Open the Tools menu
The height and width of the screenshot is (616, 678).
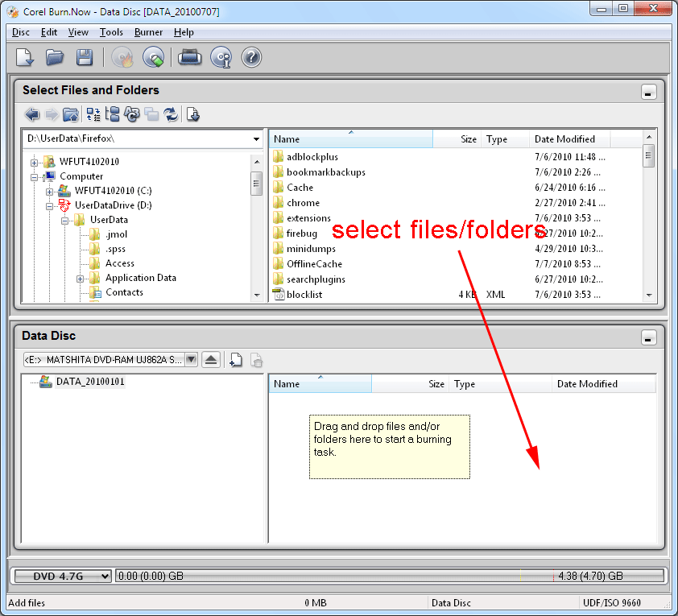pyautogui.click(x=111, y=32)
